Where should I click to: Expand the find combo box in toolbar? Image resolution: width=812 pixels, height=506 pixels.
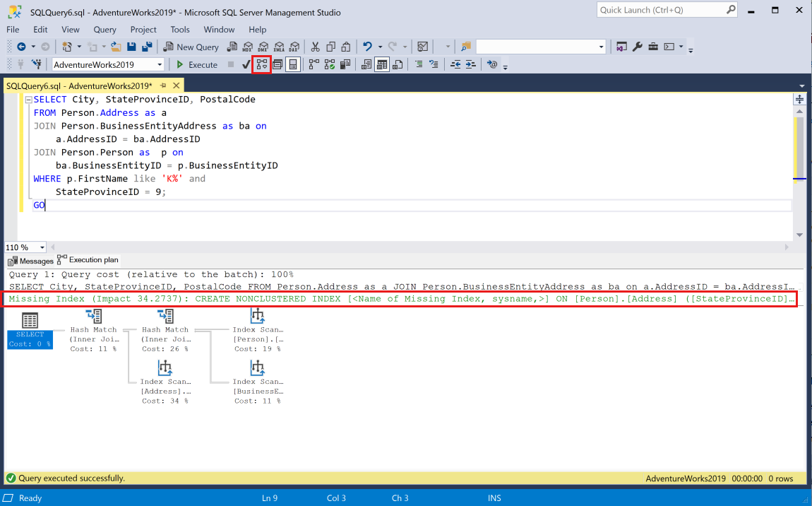601,47
